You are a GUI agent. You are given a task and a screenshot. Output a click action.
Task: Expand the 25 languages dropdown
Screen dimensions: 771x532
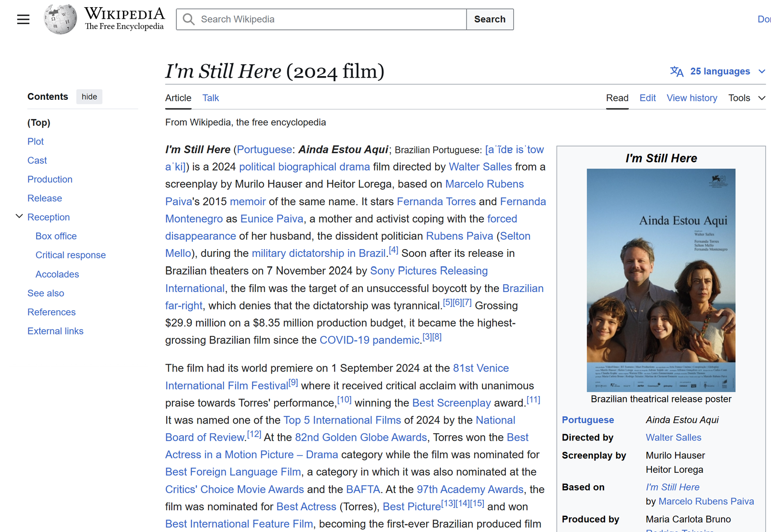pos(720,71)
